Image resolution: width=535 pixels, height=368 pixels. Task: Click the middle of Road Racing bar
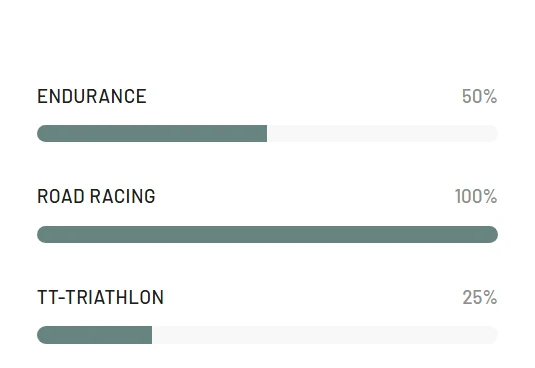[268, 234]
